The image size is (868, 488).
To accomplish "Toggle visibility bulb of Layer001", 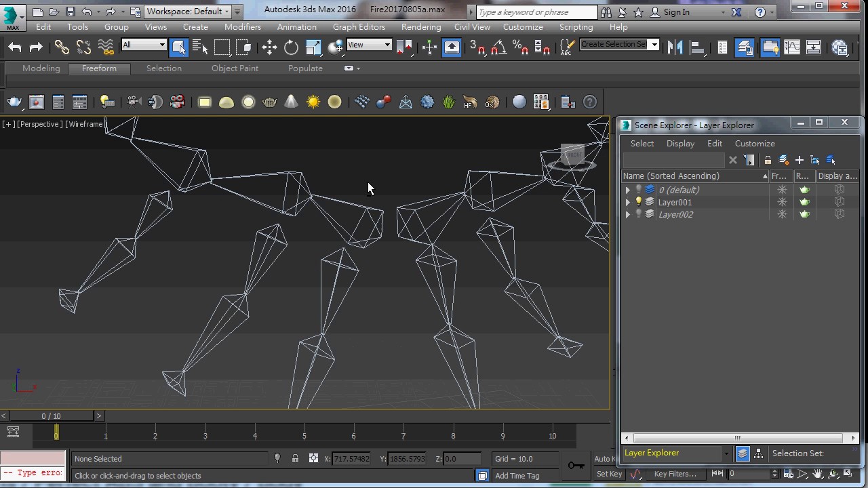I will [638, 202].
